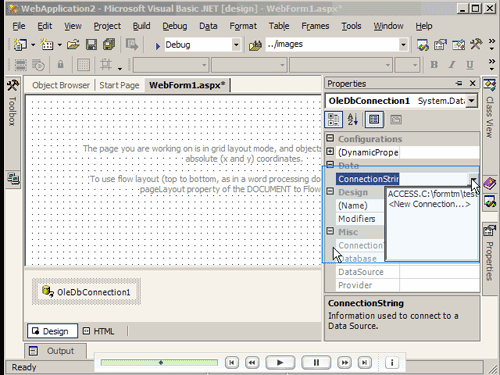Start debugging with the blue arrow
Screen dimensions: 500x375
(157, 46)
